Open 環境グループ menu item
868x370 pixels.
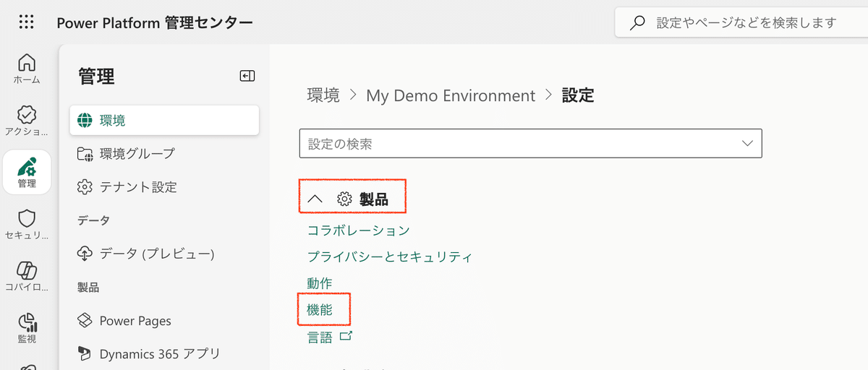click(x=137, y=153)
